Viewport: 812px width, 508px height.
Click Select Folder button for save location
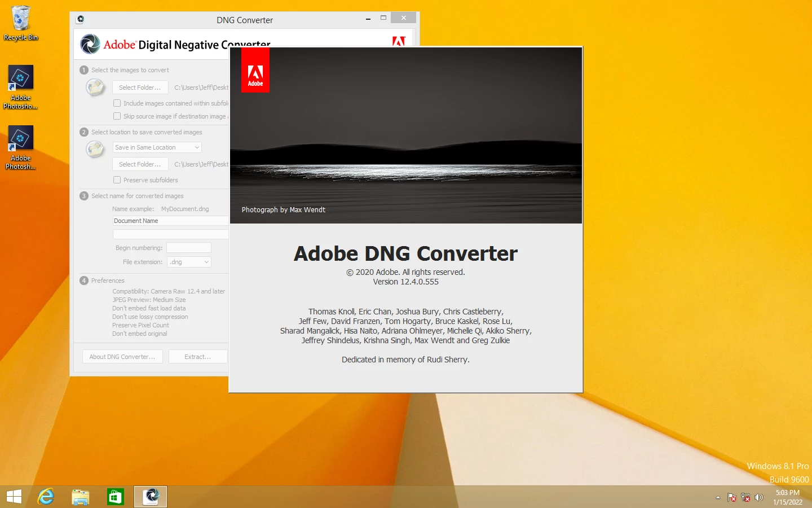pos(140,164)
